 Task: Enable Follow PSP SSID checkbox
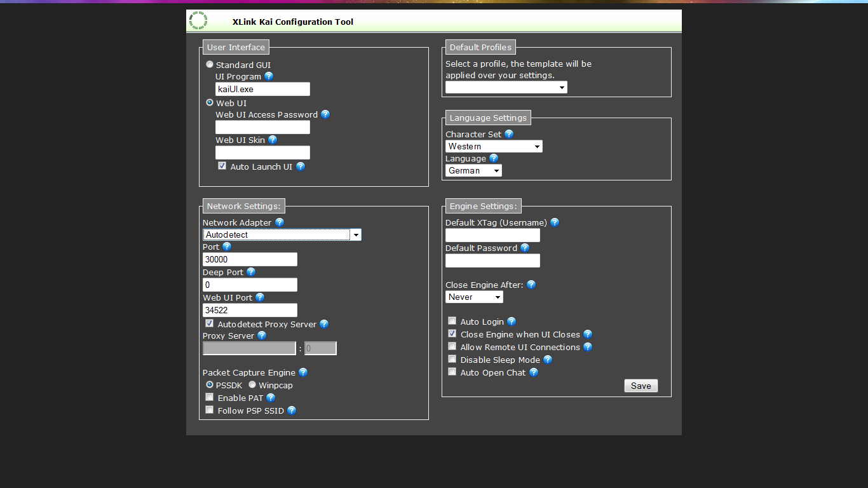click(209, 409)
